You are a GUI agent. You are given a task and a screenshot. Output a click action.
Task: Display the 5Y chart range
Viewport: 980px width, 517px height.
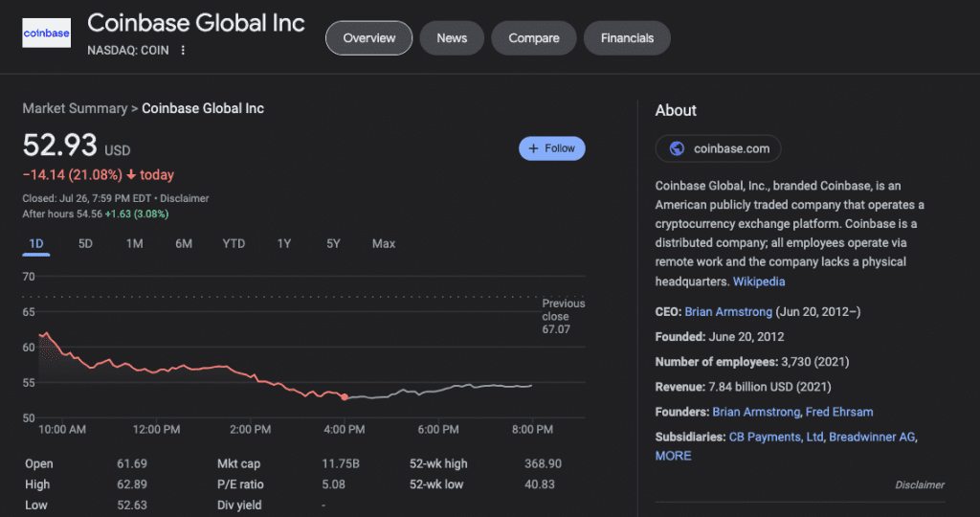click(x=333, y=244)
